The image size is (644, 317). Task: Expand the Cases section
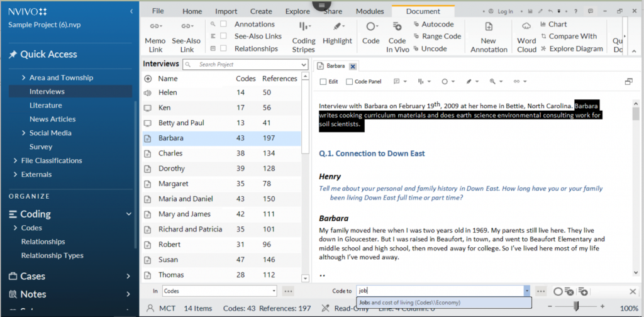(128, 276)
